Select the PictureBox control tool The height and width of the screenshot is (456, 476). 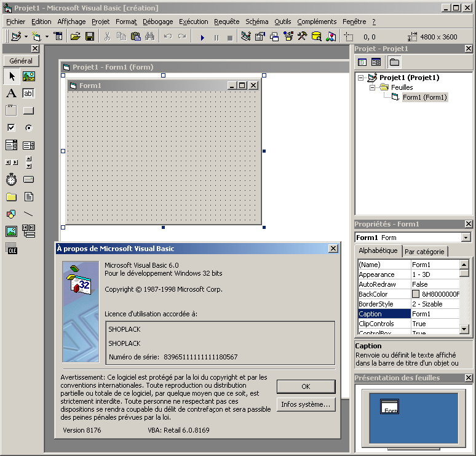click(29, 76)
